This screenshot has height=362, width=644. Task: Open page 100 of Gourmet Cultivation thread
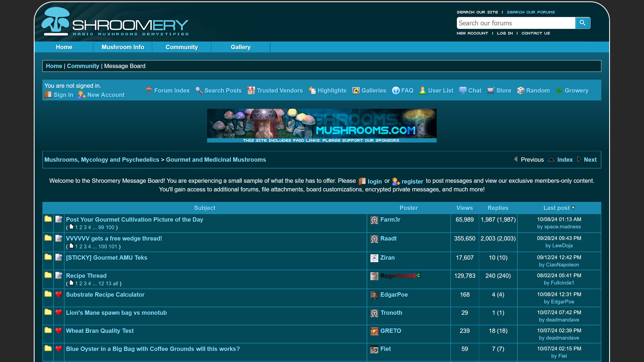click(x=110, y=227)
